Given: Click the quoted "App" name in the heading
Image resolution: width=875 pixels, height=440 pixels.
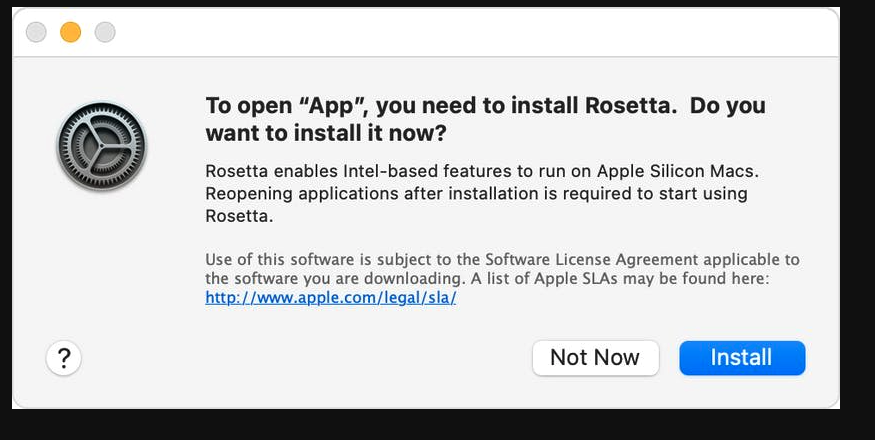Looking at the screenshot, I should click(316, 106).
